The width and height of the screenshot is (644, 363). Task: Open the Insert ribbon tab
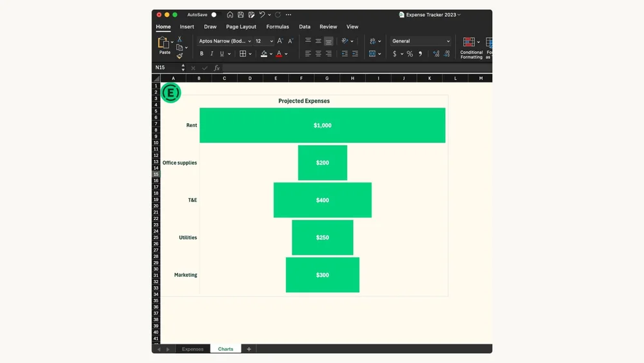click(x=187, y=26)
